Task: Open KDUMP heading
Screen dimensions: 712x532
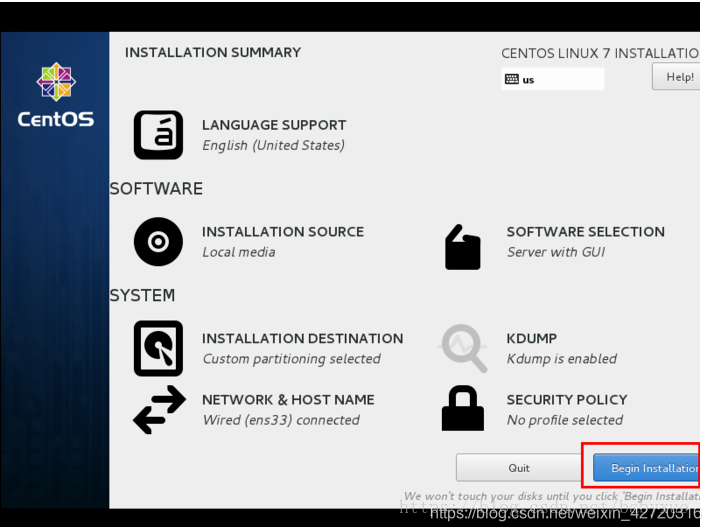Action: click(x=532, y=338)
